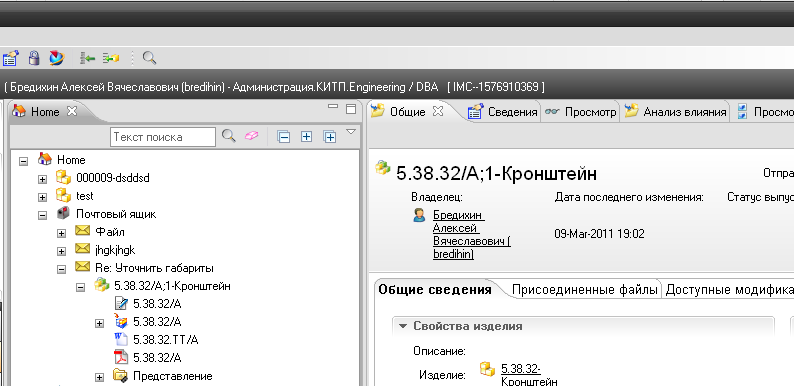The image size is (794, 386).
Task: Collapse the Свойства изделия section
Action: coord(403,326)
